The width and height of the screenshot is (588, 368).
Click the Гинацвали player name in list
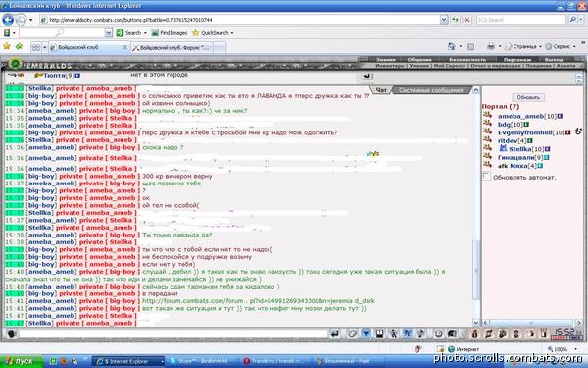(516, 157)
